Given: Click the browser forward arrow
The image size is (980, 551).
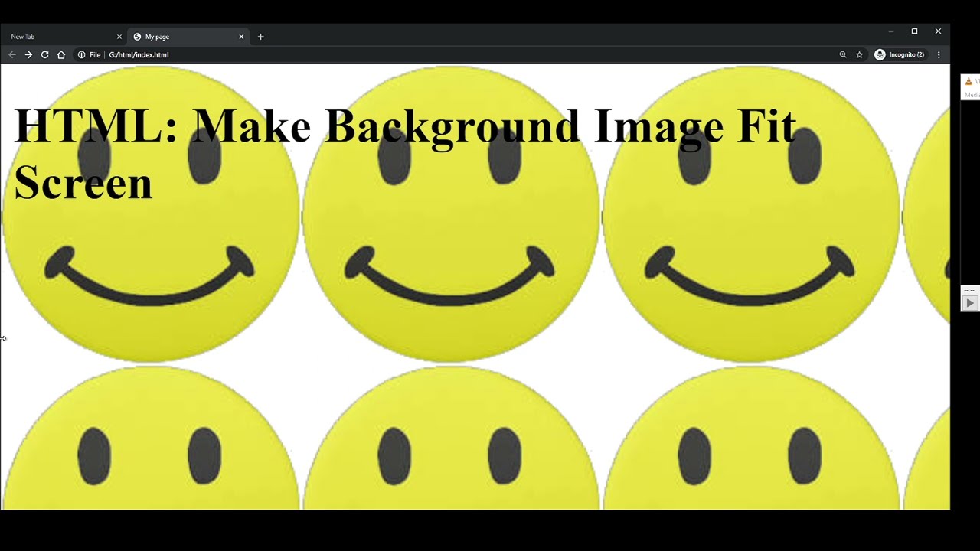Looking at the screenshot, I should click(x=28, y=55).
